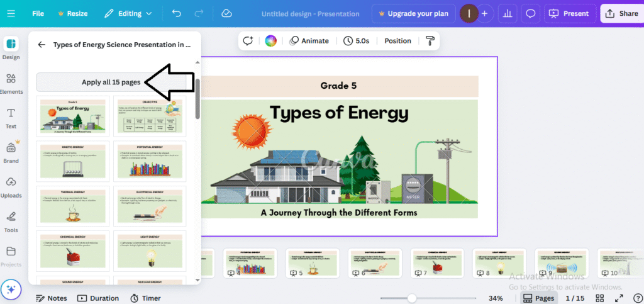Select the Text tool in sidebar
644x304 pixels.
[11, 118]
